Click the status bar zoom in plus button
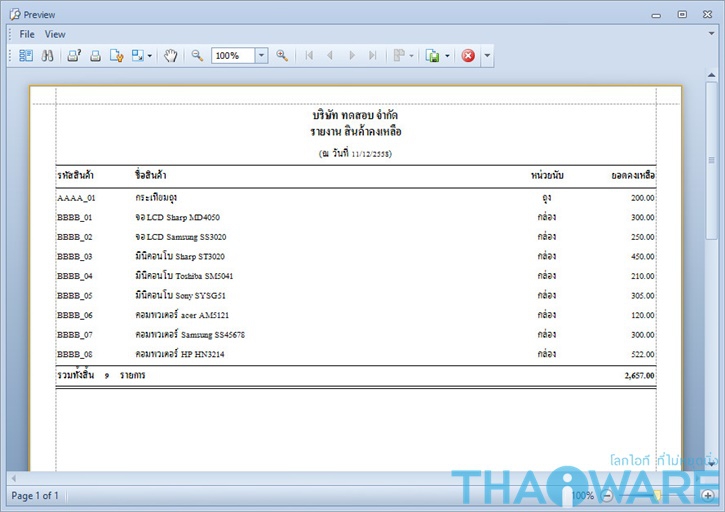The height and width of the screenshot is (512, 725). pos(708,496)
